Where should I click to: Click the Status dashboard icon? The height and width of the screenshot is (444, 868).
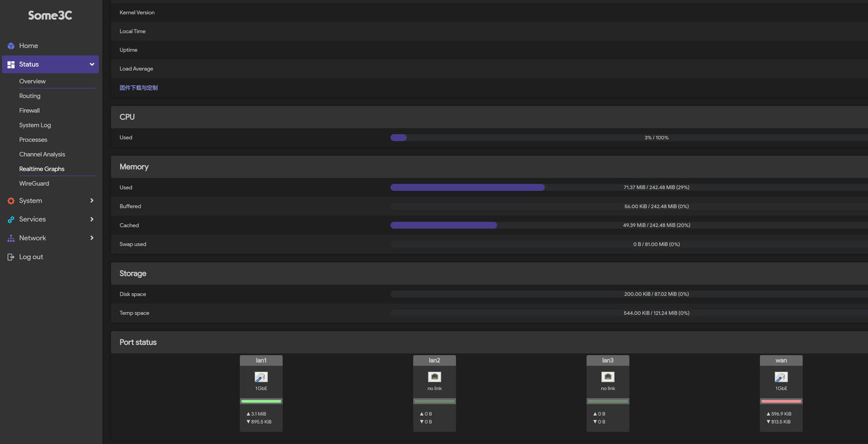pyautogui.click(x=11, y=64)
